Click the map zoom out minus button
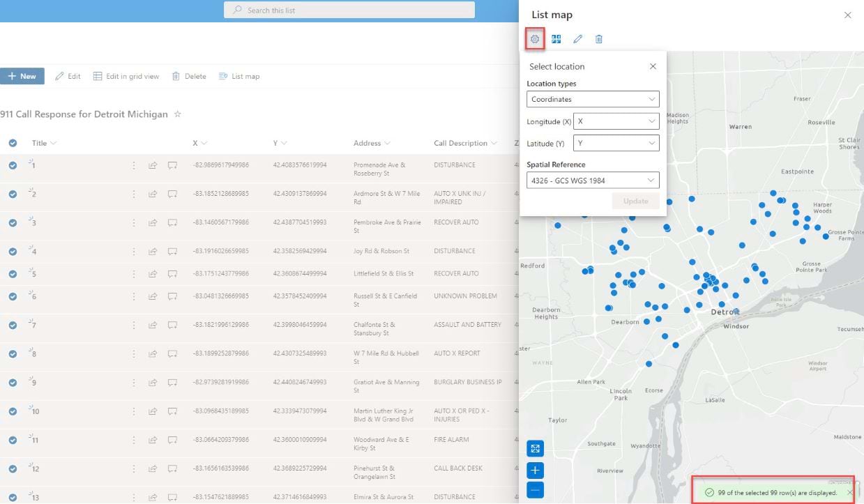This screenshot has height=504, width=864. click(x=536, y=491)
